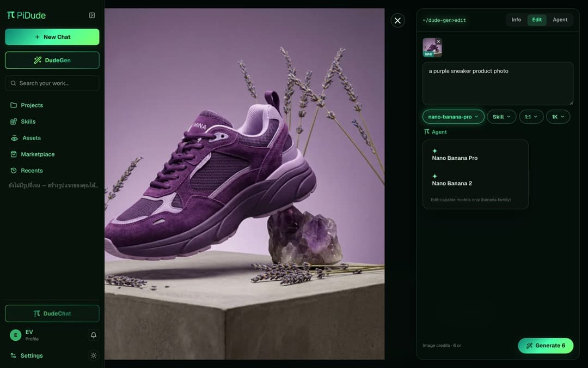Click the Marketplace bag icon
Screen dimensions: 588x368
pos(14,154)
